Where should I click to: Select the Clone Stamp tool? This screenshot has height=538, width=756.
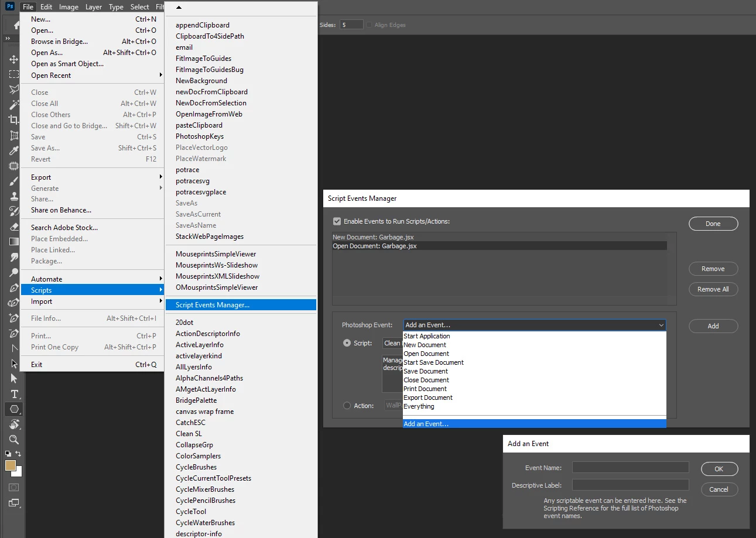click(13, 197)
